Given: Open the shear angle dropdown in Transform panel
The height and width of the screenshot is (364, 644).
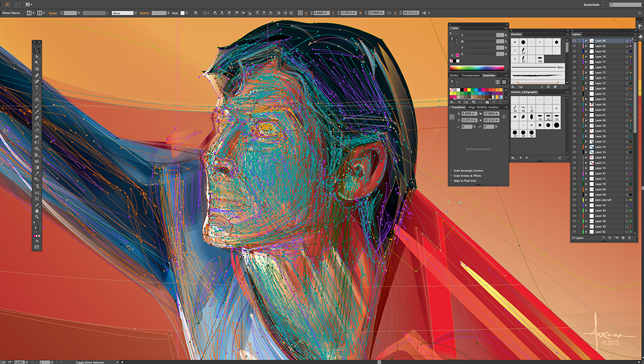Looking at the screenshot, I should (496, 127).
